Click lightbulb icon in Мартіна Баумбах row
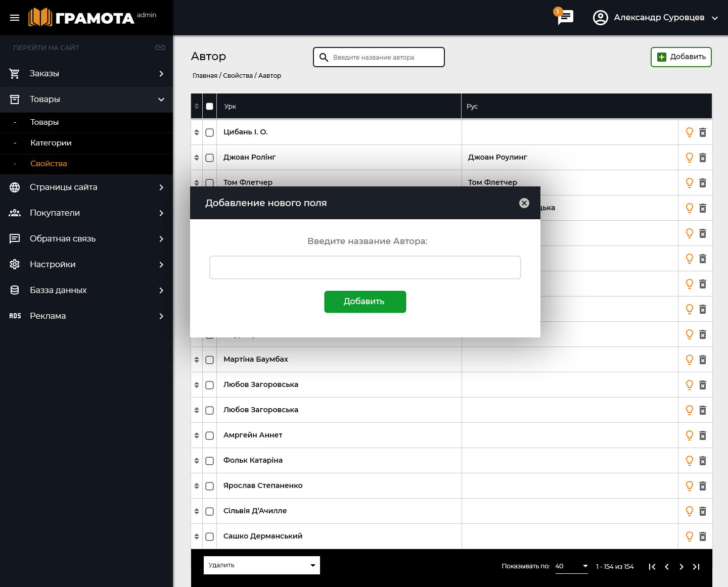728x587 pixels. click(689, 360)
